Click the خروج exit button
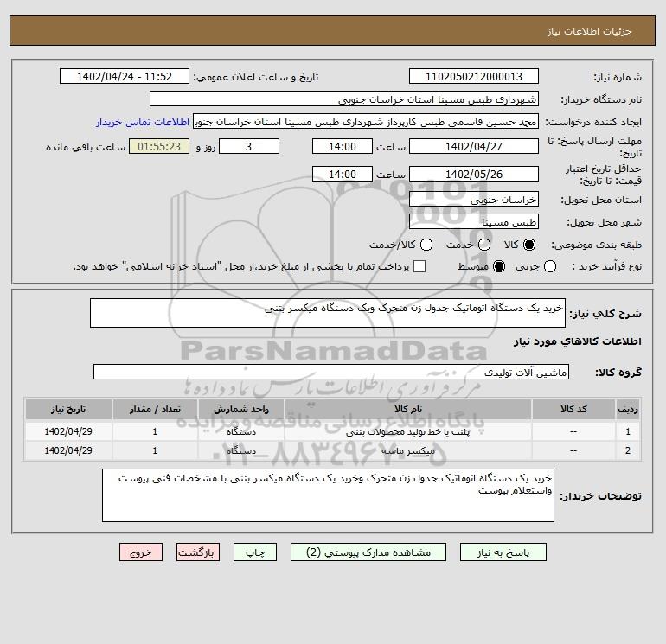Viewport: 666px width, 644px height. point(141,552)
